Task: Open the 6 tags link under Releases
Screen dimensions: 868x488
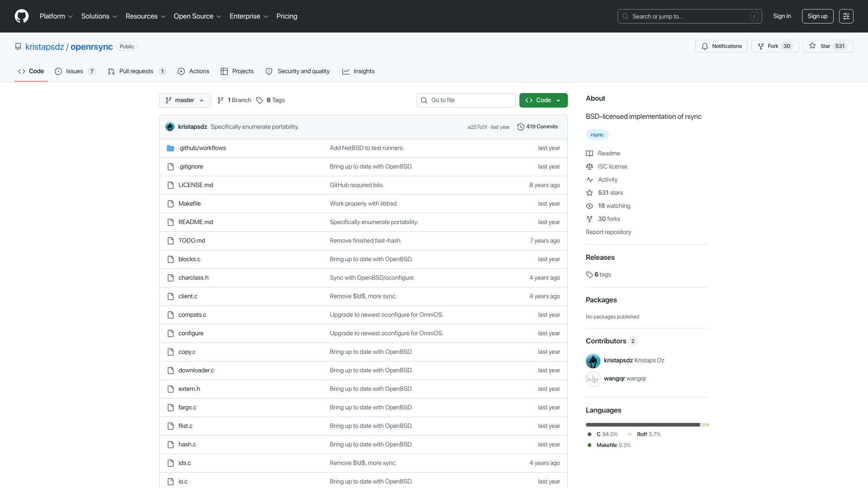Action: point(599,275)
